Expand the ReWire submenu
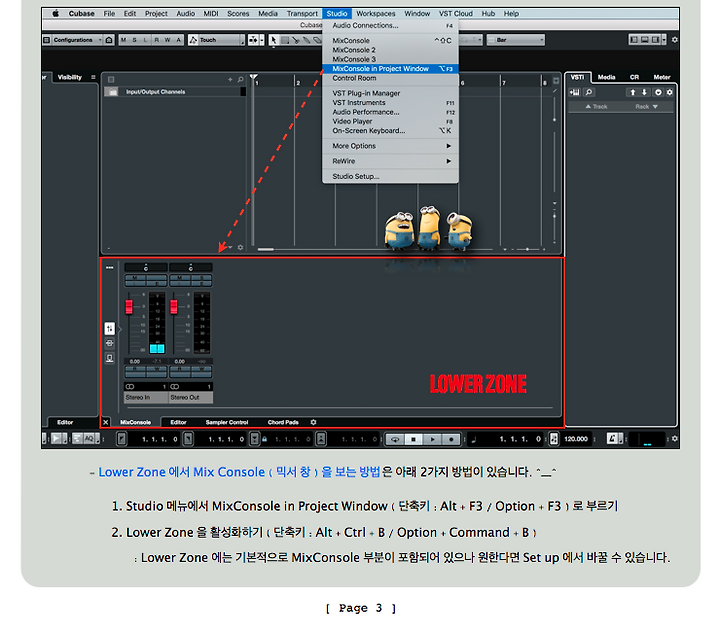 pyautogui.click(x=390, y=161)
